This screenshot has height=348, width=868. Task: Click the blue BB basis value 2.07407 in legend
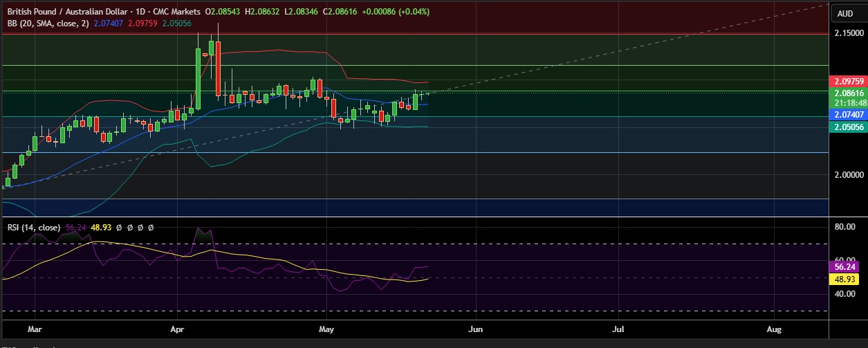[x=108, y=24]
